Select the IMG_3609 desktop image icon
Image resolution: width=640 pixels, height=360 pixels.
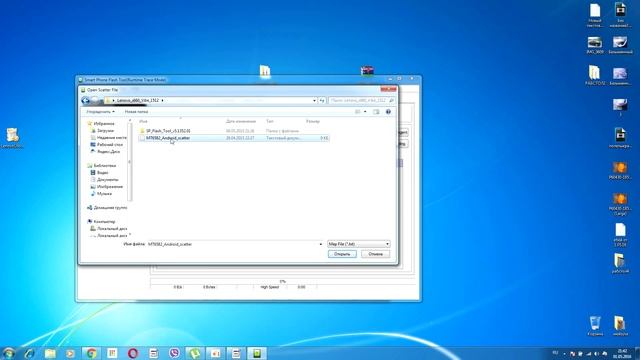coord(595,45)
